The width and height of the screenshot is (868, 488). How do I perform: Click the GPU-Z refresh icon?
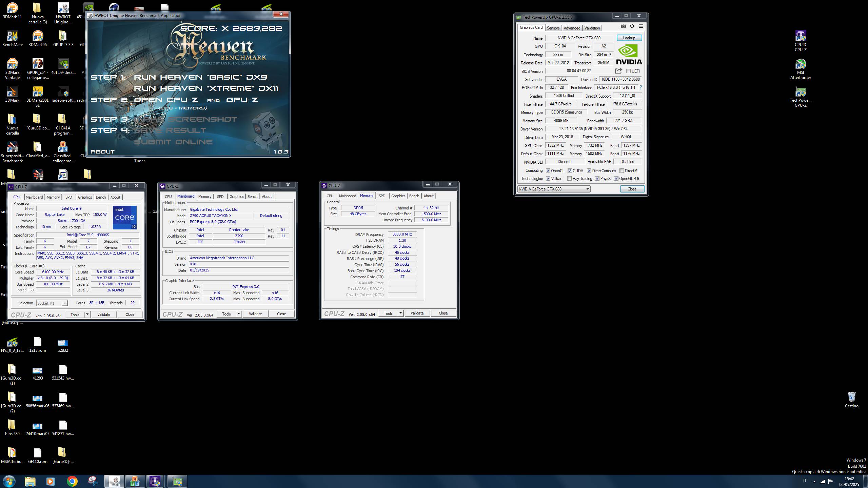tap(632, 26)
